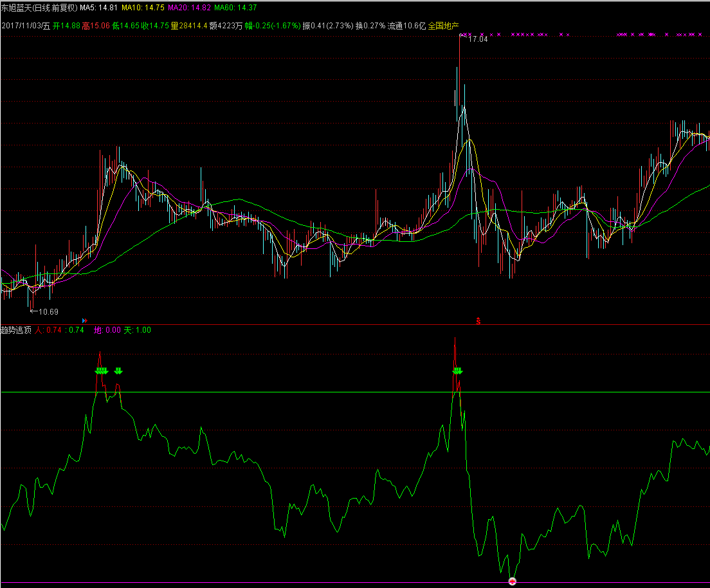710x588 pixels.
Task: Click the green arrow cluster at second peak
Action: (458, 371)
